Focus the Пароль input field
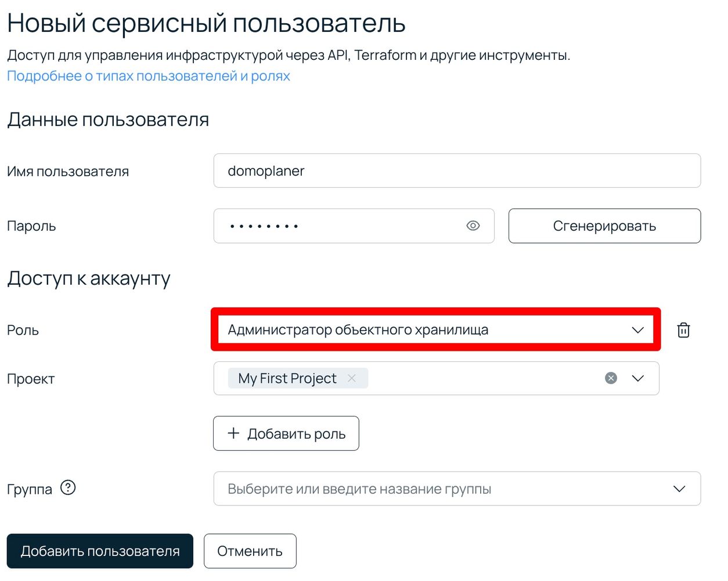Screen dimensions: 728x581 pyautogui.click(x=354, y=226)
